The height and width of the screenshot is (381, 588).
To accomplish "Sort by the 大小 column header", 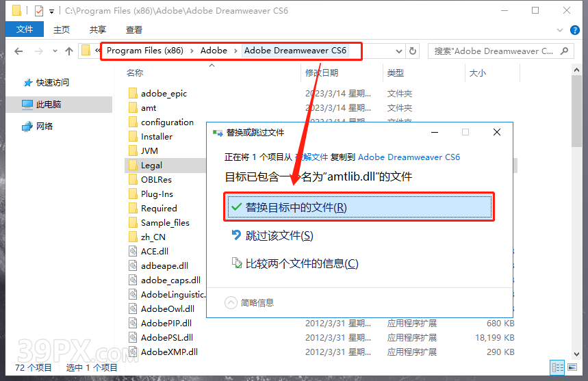I will [478, 73].
